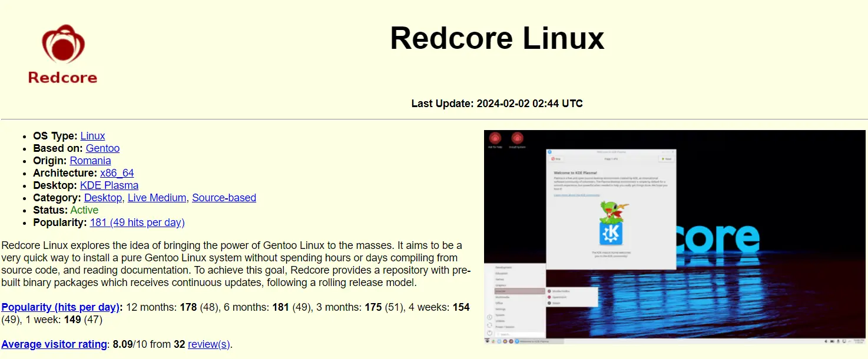868x359 pixels.
Task: Click the Romania origin link
Action: 90,161
